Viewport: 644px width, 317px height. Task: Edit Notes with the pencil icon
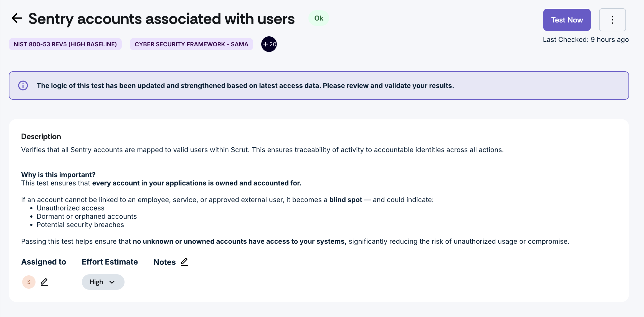pyautogui.click(x=184, y=262)
